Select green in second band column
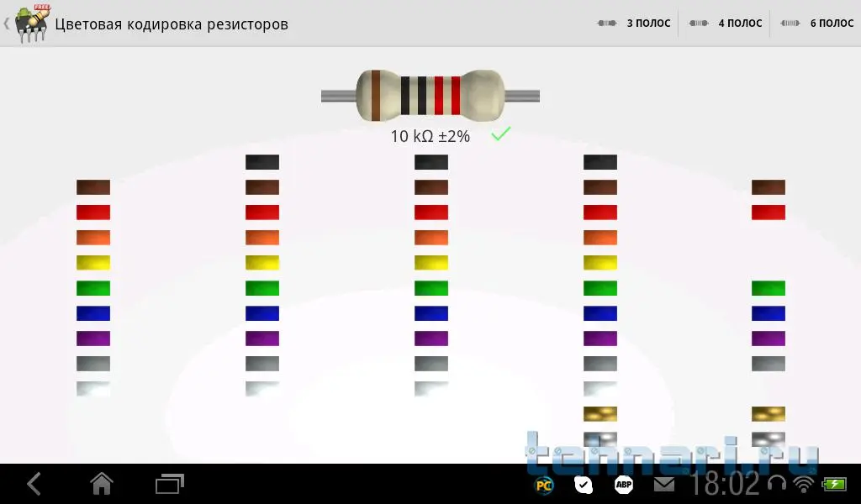This screenshot has height=504, width=861. coord(262,288)
